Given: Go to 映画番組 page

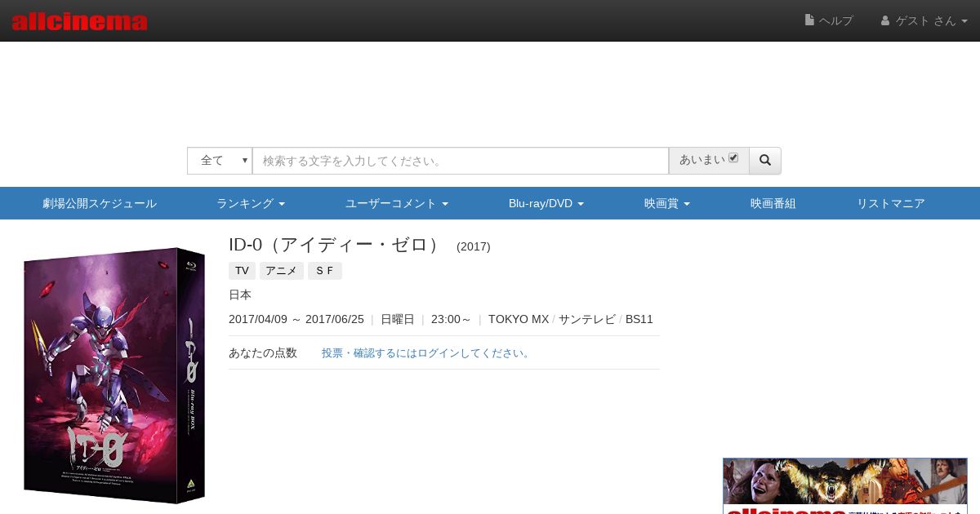Looking at the screenshot, I should pos(773,203).
